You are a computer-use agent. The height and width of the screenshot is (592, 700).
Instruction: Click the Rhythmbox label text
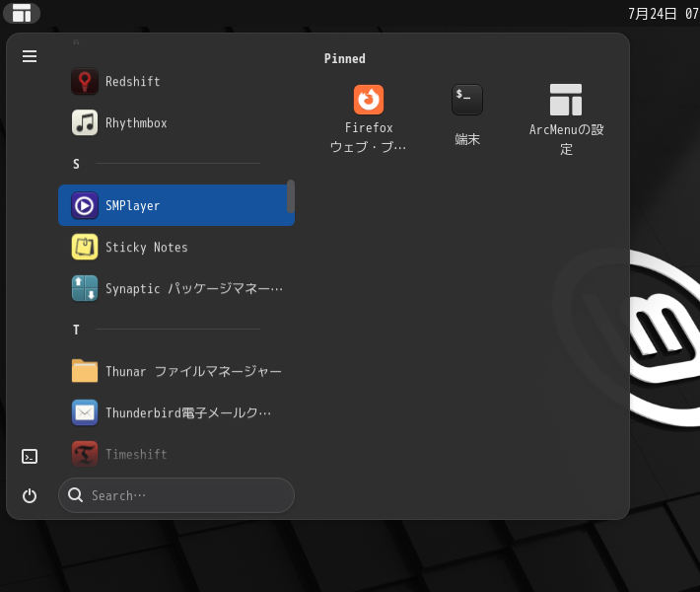coord(136,123)
